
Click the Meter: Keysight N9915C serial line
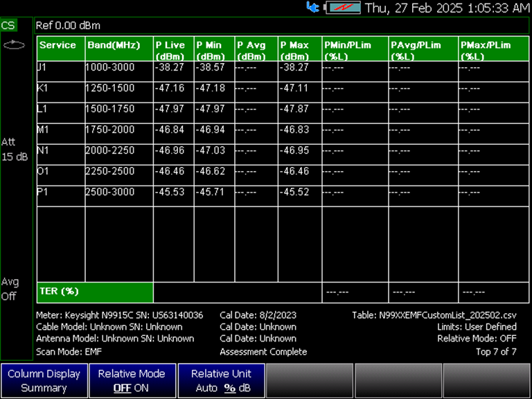(119, 315)
